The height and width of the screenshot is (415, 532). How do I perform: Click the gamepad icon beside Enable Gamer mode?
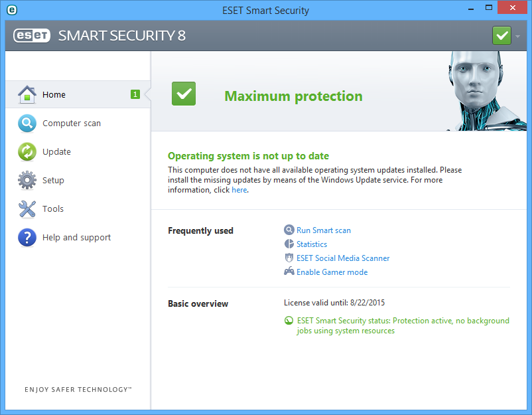tap(289, 272)
